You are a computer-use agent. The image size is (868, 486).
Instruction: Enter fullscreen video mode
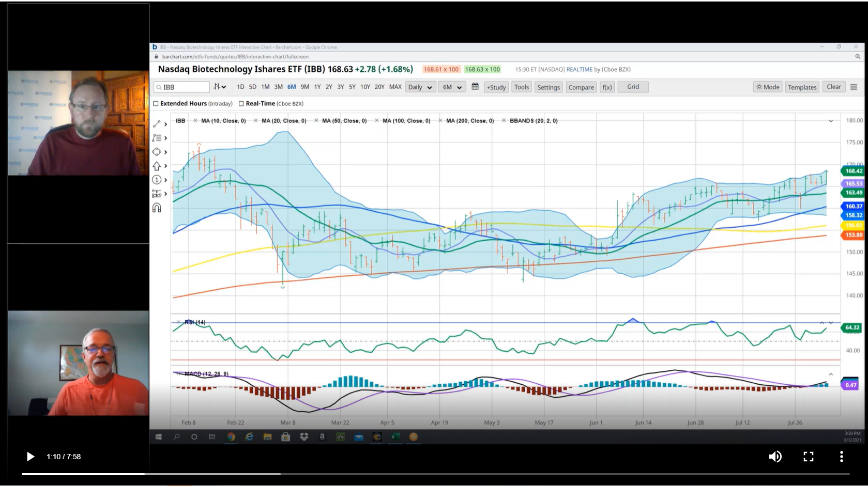[x=809, y=457]
